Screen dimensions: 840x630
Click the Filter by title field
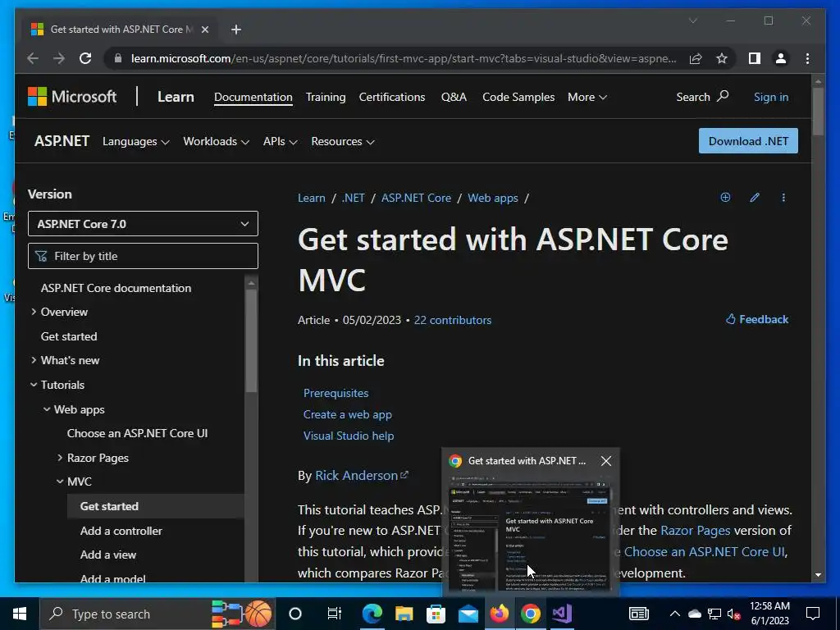coord(143,256)
